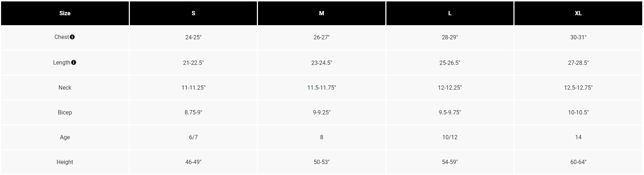Click the Length row label

[61, 63]
